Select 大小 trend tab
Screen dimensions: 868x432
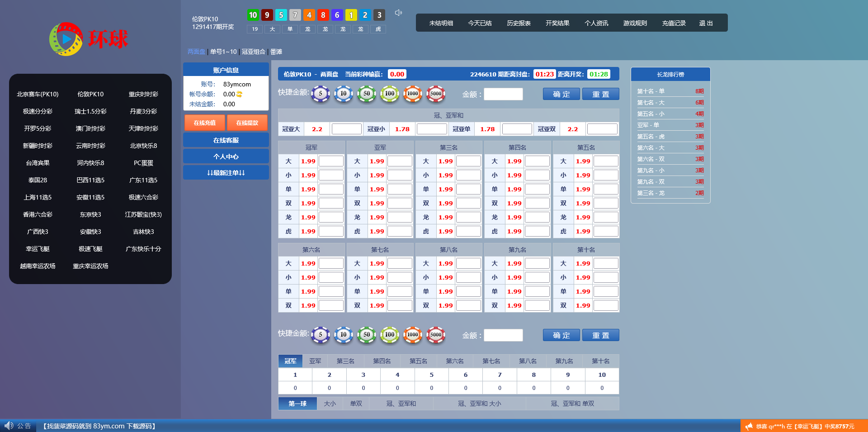[x=330, y=404]
